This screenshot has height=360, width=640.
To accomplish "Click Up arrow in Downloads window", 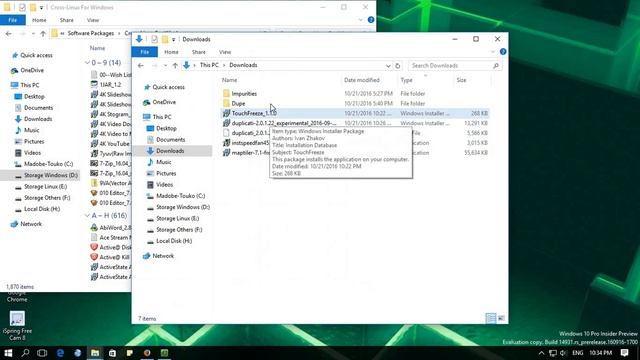I will tap(175, 65).
